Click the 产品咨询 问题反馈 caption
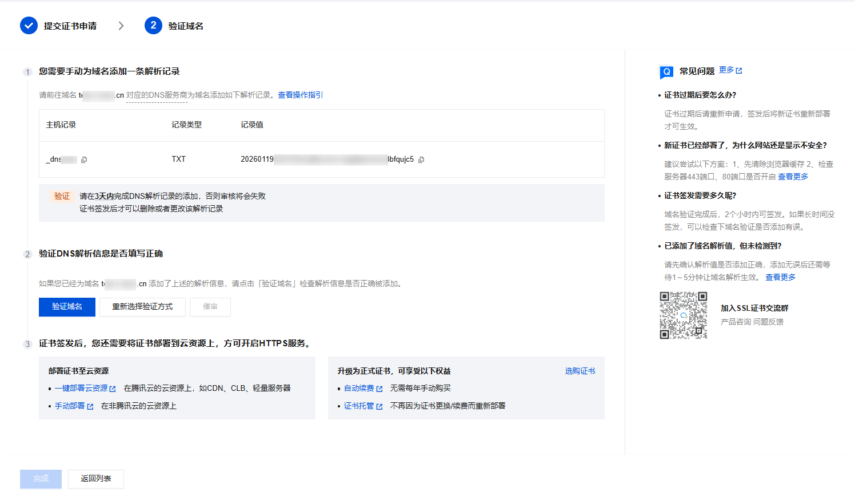Image resolution: width=855 pixels, height=504 pixels. (752, 322)
